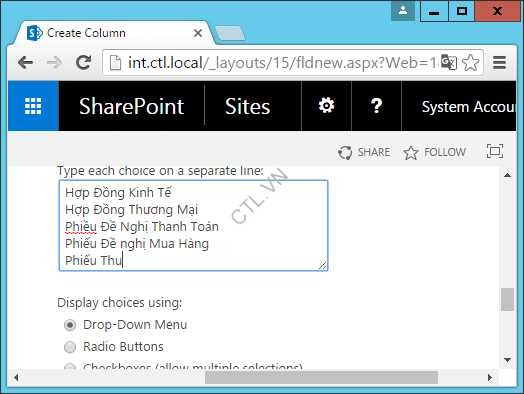Open SharePoint settings gear
This screenshot has height=394, width=524.
[326, 106]
